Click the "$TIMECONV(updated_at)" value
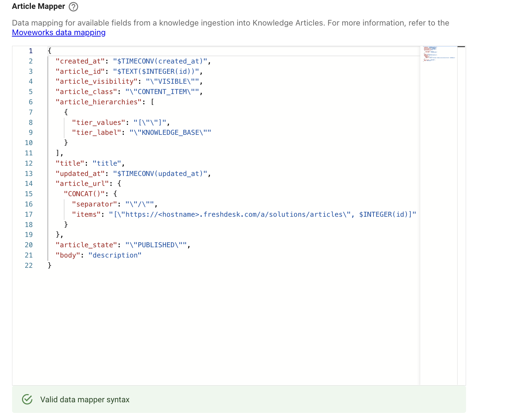Screen dimensions: 515x420 click(160, 174)
